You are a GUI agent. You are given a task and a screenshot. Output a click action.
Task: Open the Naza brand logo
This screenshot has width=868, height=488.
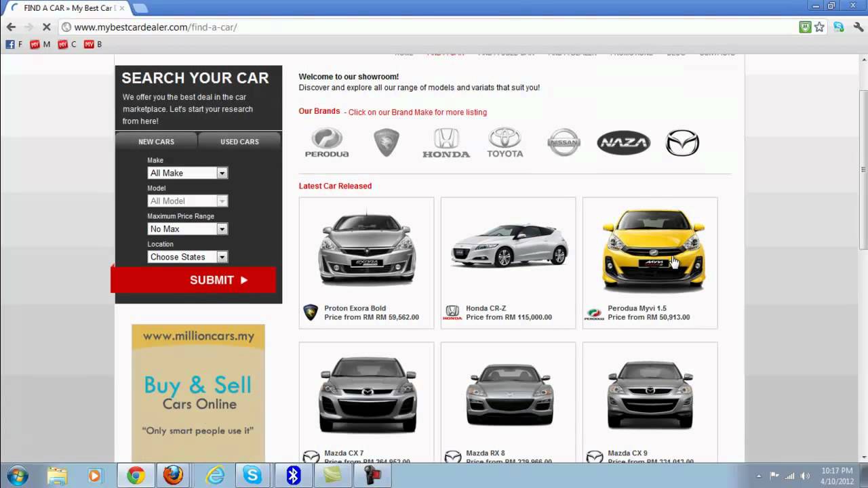pyautogui.click(x=623, y=142)
